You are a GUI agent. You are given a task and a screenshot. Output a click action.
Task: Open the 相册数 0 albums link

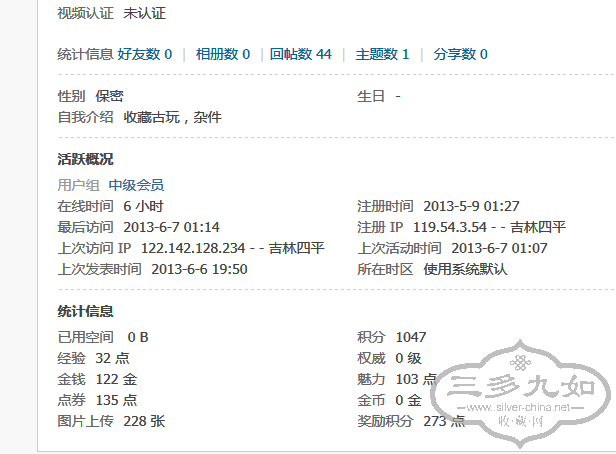(222, 54)
